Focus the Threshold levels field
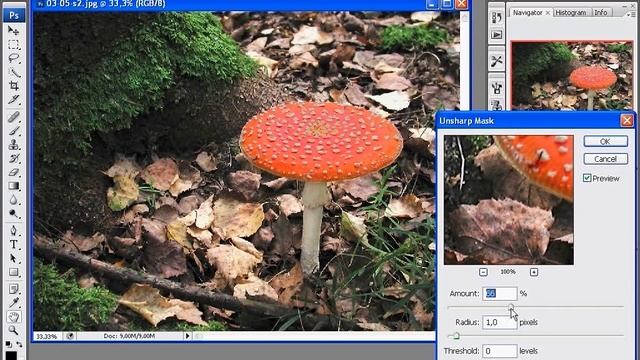 pos(500,351)
